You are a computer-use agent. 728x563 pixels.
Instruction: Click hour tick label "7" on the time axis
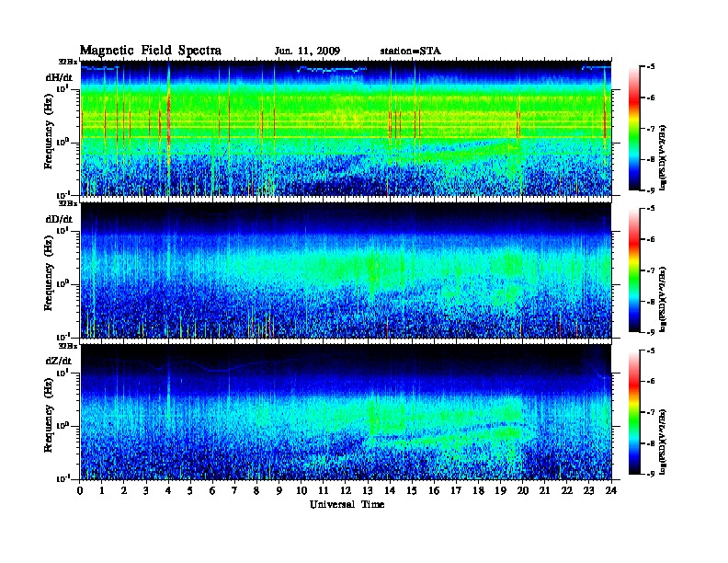pos(235,490)
